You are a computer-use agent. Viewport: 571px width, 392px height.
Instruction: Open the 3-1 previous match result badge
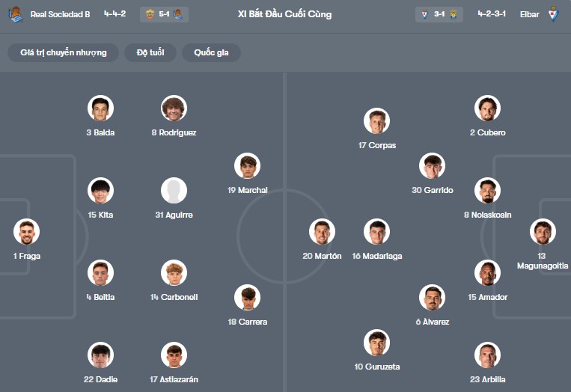point(439,14)
